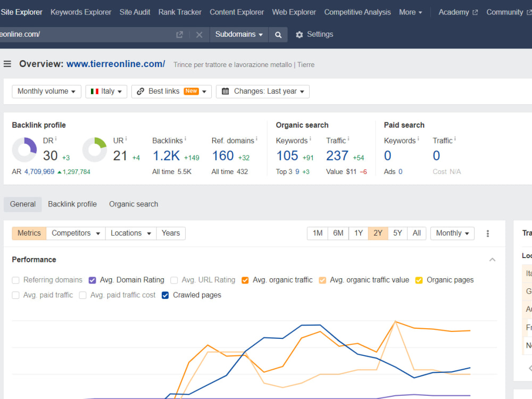Enable Avg. paid traffic checkbox
This screenshot has height=399, width=532.
tap(15, 295)
